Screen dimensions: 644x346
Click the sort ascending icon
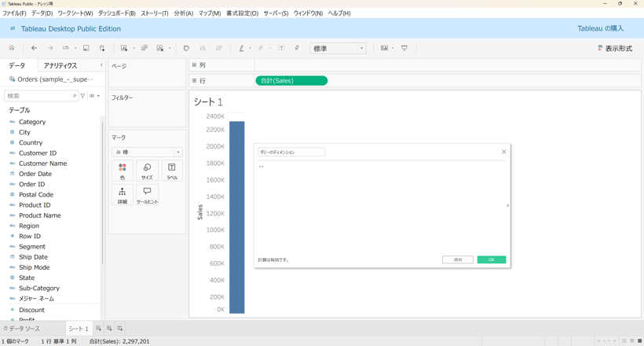(x=203, y=48)
